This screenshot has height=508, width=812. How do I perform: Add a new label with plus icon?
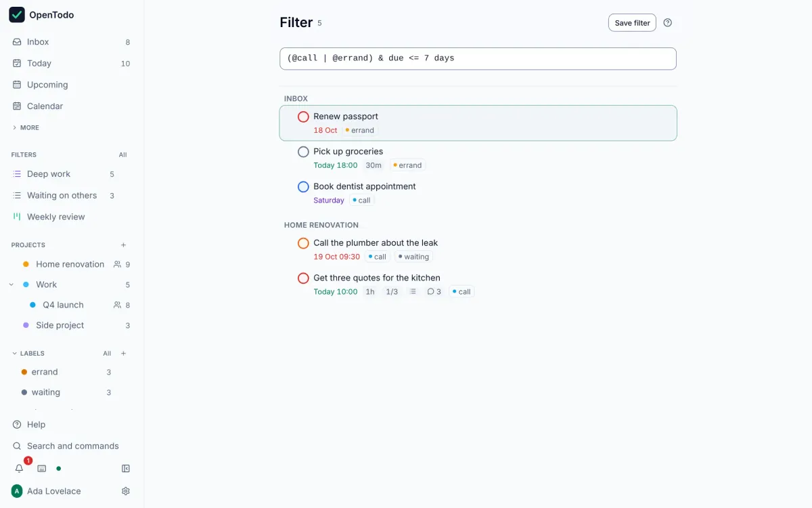click(x=123, y=354)
